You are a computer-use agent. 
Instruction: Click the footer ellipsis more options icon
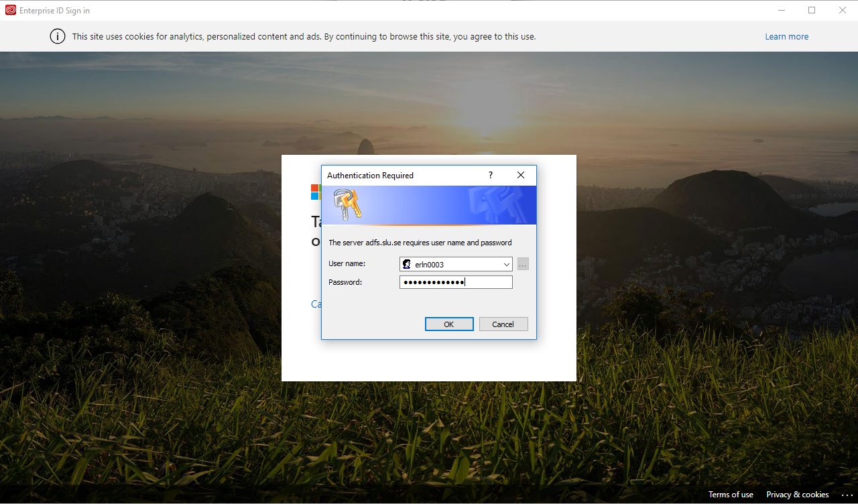pyautogui.click(x=846, y=495)
